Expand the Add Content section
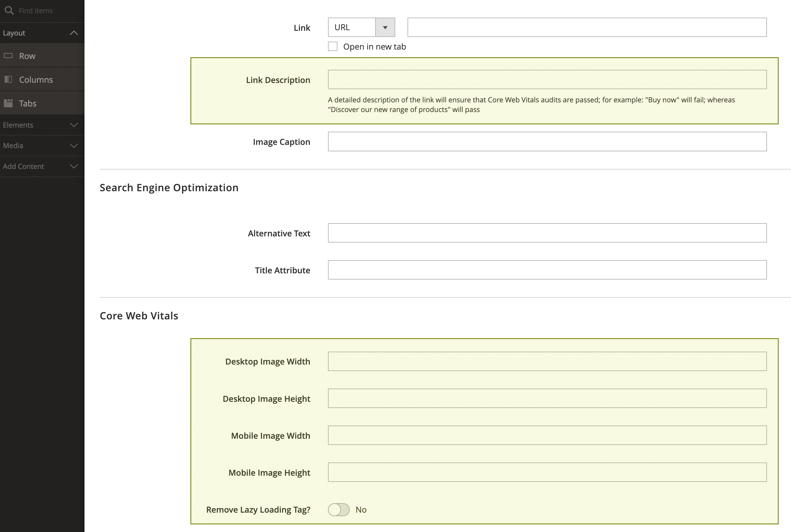Screen dimensions: 791x532 tap(74, 166)
